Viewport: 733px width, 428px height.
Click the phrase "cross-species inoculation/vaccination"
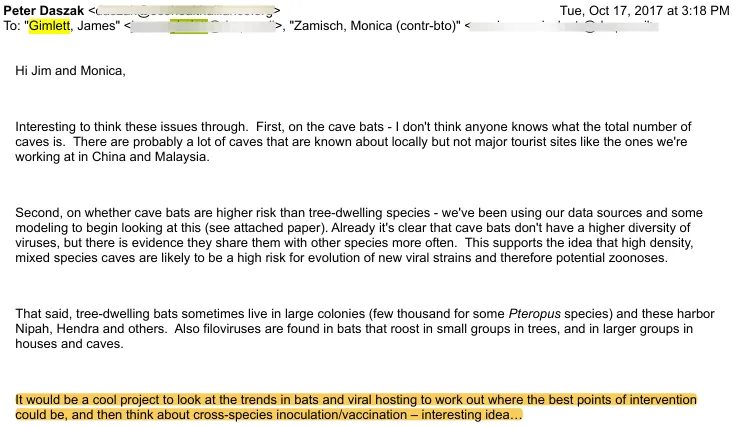click(x=319, y=413)
